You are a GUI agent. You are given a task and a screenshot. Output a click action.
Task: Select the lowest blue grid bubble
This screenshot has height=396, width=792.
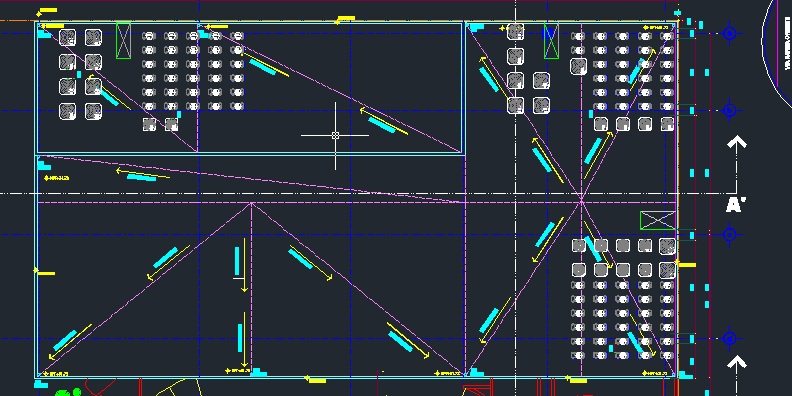(x=729, y=338)
